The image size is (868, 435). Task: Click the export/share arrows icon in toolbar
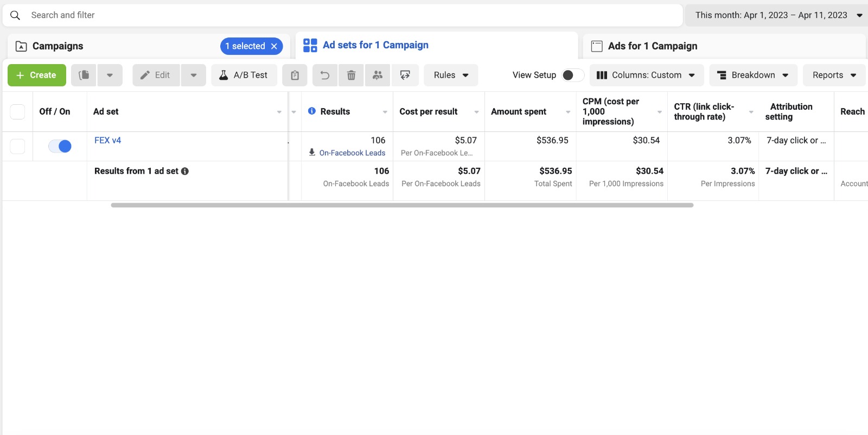pos(405,75)
